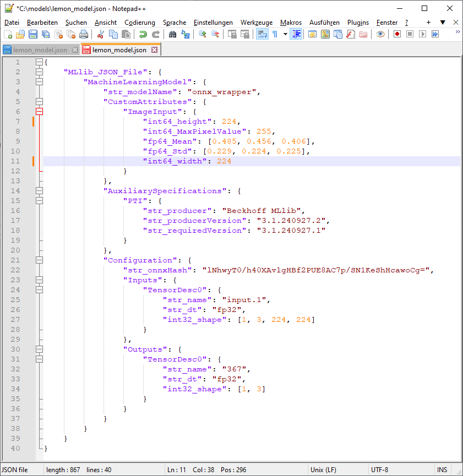Click the Redo arrow icon
Image resolution: width=463 pixels, height=476 pixels.
[x=156, y=34]
